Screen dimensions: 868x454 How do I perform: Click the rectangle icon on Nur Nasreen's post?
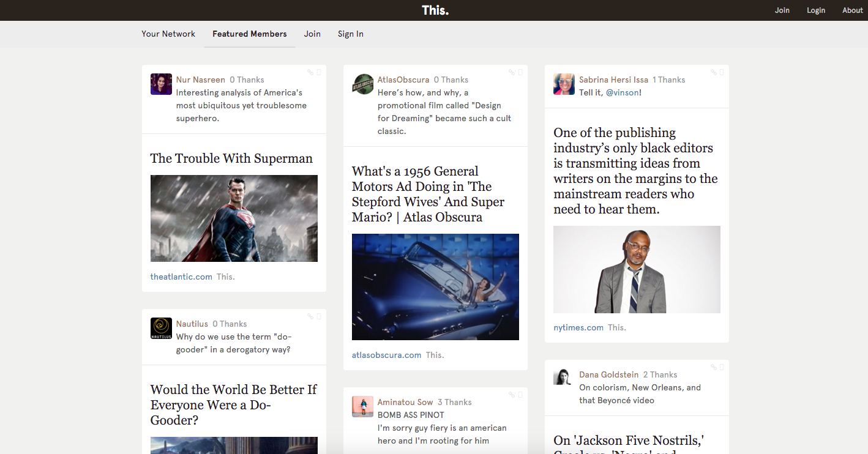(318, 72)
